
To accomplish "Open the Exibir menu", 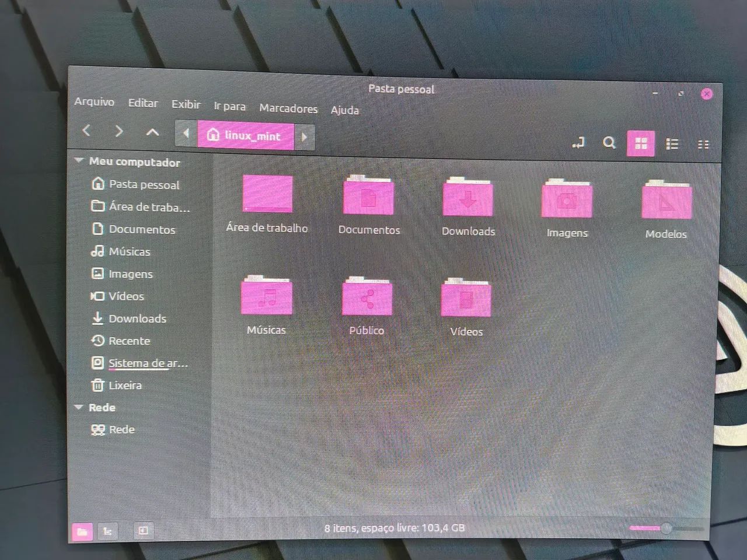I will tap(186, 104).
